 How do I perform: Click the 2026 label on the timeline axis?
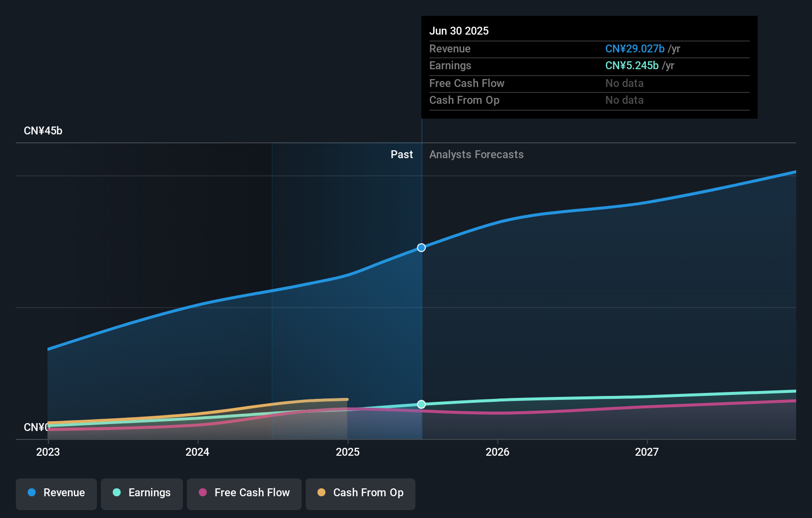coord(498,451)
